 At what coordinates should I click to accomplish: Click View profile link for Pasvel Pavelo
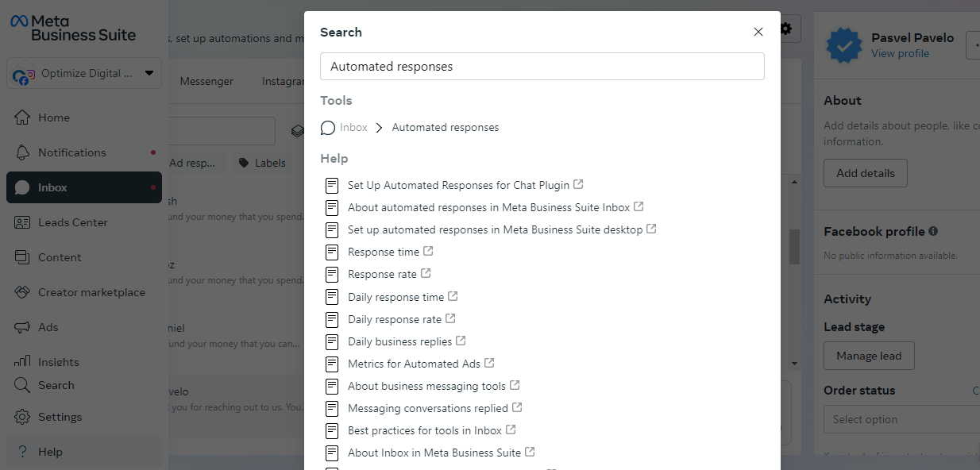pyautogui.click(x=900, y=53)
